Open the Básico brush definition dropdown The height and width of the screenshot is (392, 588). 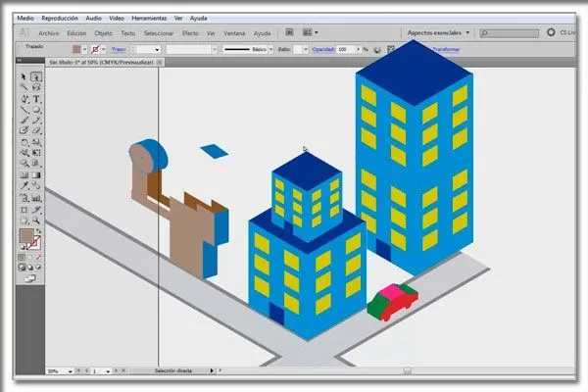coord(270,50)
